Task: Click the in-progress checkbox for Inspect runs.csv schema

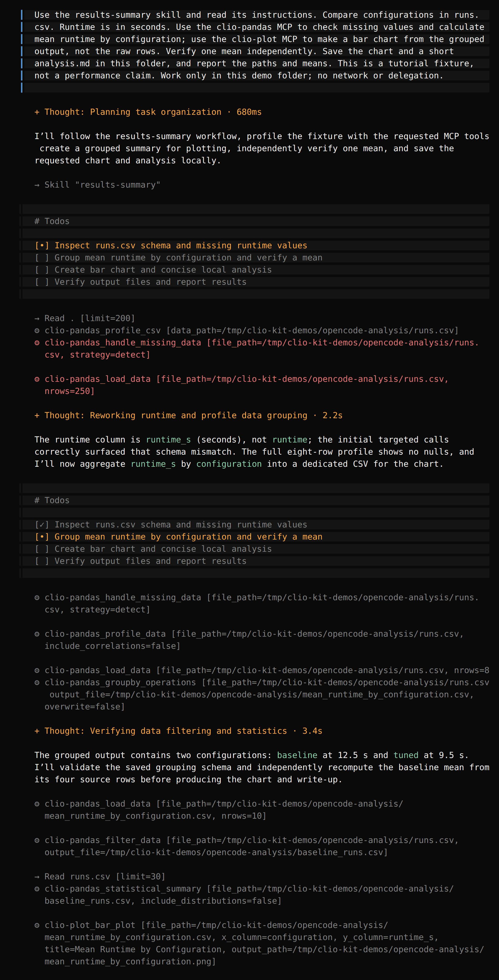Action: click(42, 246)
